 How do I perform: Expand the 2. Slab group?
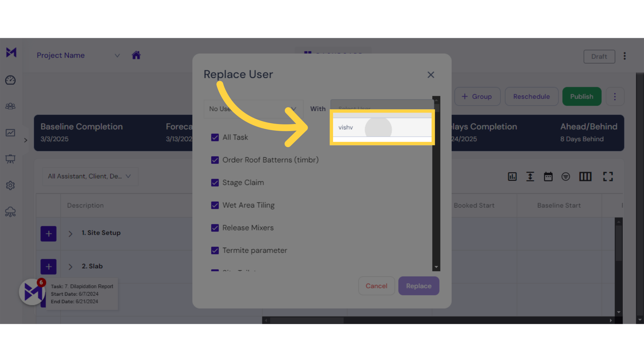pos(70,267)
